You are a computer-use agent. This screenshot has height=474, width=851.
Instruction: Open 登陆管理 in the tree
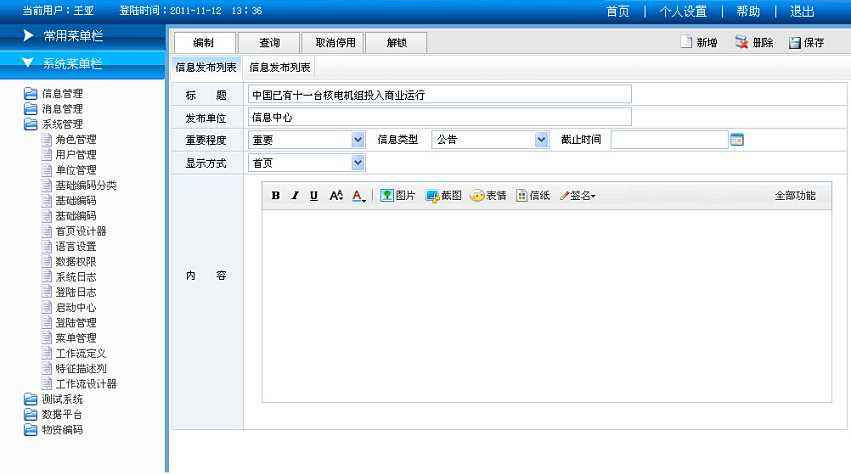click(70, 323)
